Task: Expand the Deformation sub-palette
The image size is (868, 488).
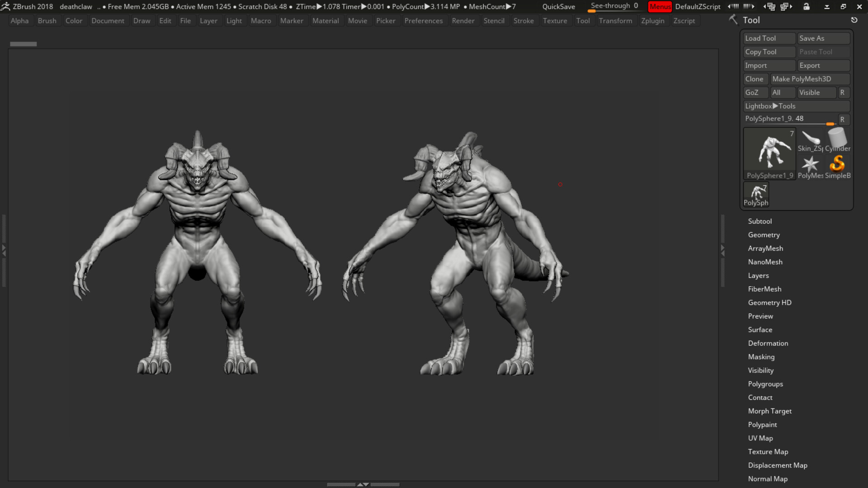Action: coord(768,343)
